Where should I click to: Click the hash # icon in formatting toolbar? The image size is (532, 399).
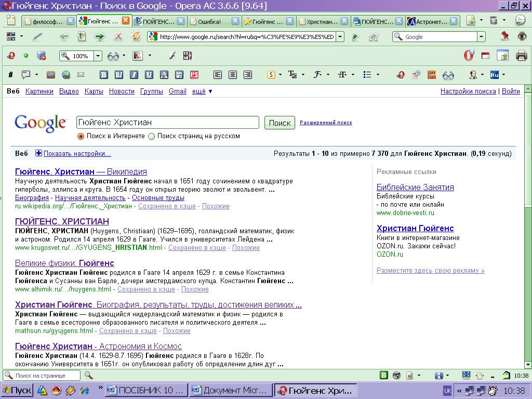pos(10,75)
